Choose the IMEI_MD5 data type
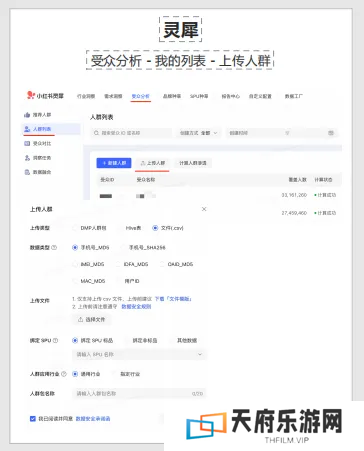The height and width of the screenshot is (451, 364). tap(75, 264)
